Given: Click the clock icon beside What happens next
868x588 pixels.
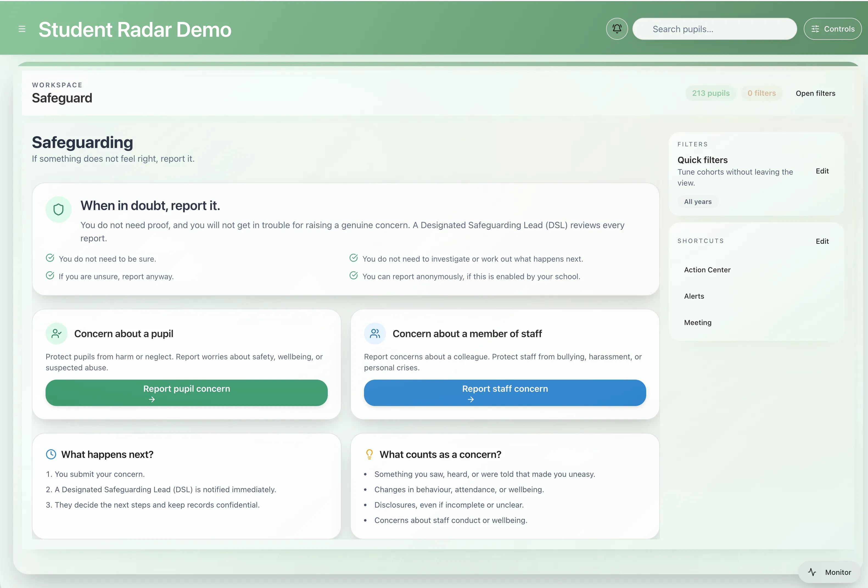Looking at the screenshot, I should click(x=51, y=454).
